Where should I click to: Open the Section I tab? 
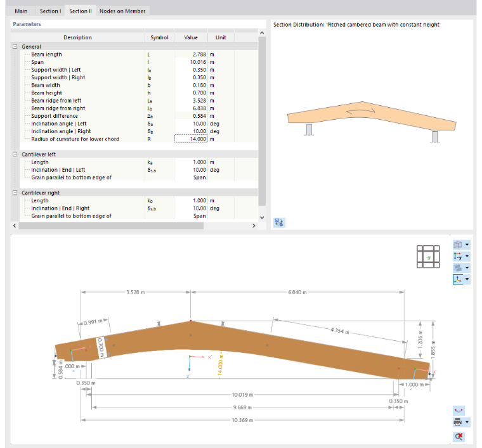point(50,11)
